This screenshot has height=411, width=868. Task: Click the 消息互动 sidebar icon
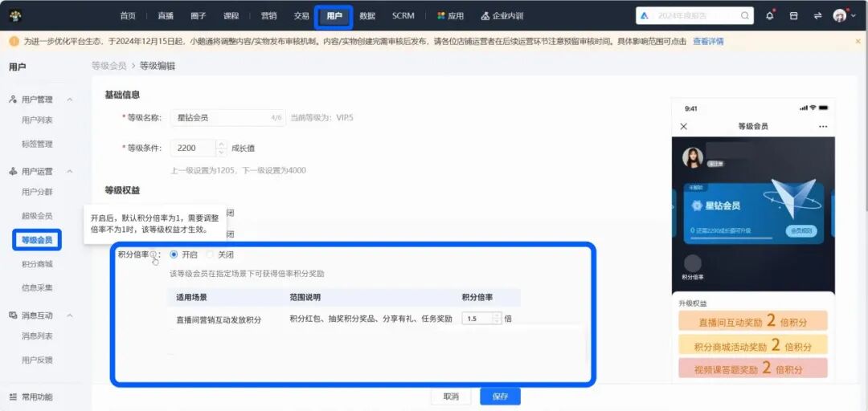pyautogui.click(x=14, y=315)
